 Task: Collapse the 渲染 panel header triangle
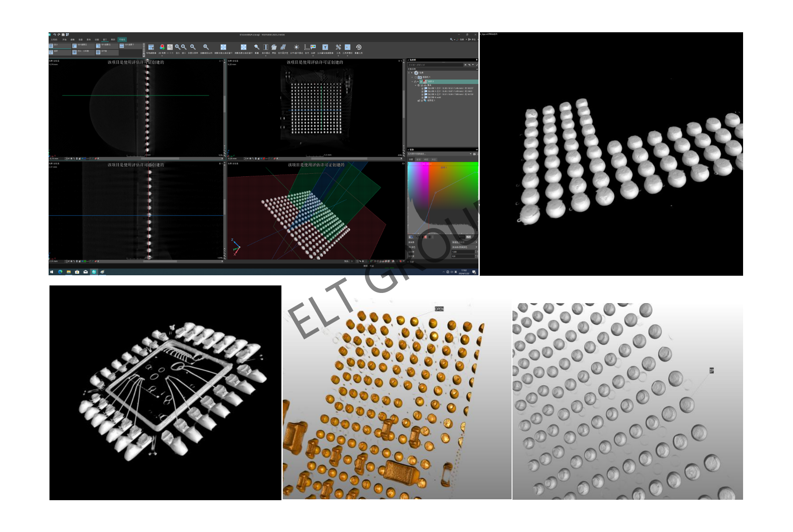(408, 150)
